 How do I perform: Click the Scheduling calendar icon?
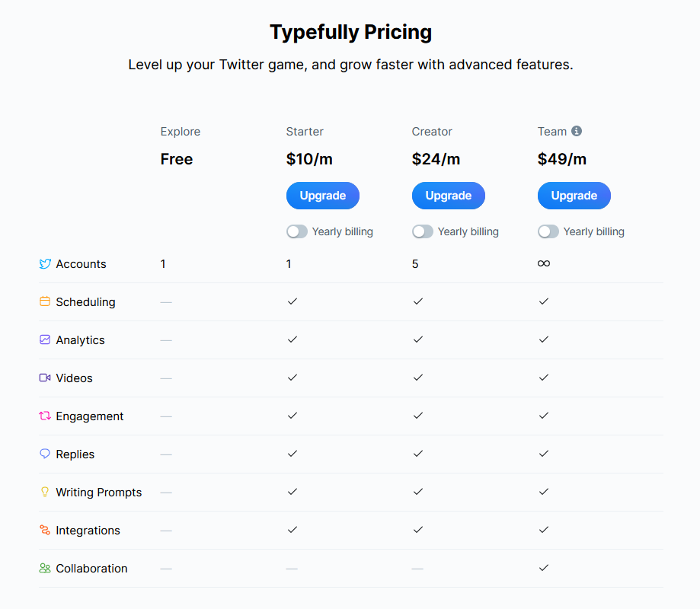[45, 301]
